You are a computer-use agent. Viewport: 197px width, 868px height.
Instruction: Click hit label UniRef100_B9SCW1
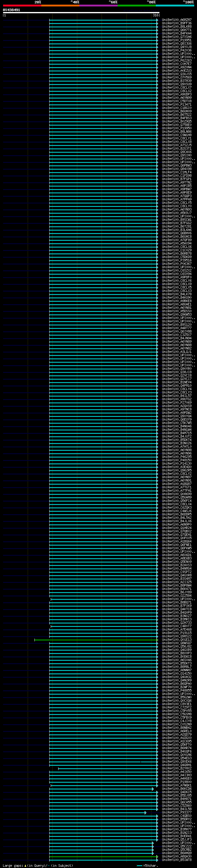[176, 220]
